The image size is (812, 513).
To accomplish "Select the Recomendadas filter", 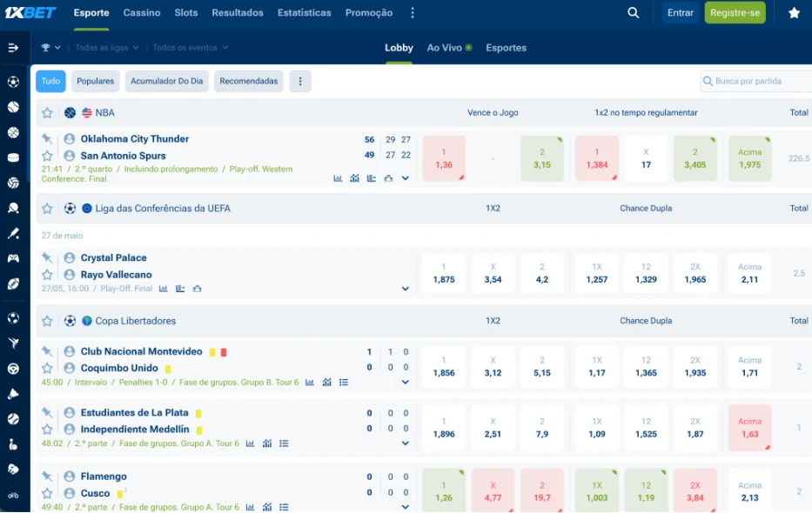I will click(249, 81).
